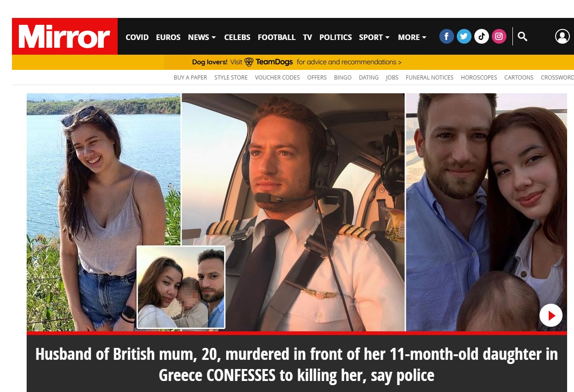The image size is (574, 392).
Task: Click the search magnifier icon
Action: tap(523, 36)
